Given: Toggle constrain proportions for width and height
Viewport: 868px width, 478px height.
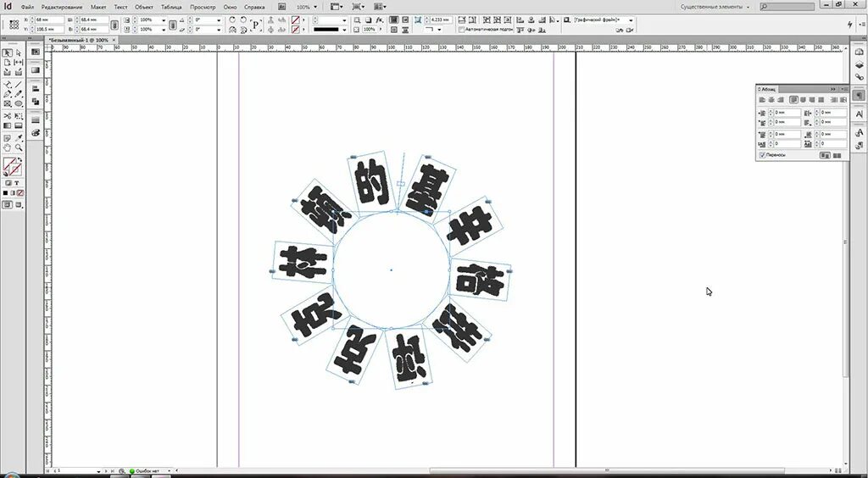Looking at the screenshot, I should (x=114, y=25).
